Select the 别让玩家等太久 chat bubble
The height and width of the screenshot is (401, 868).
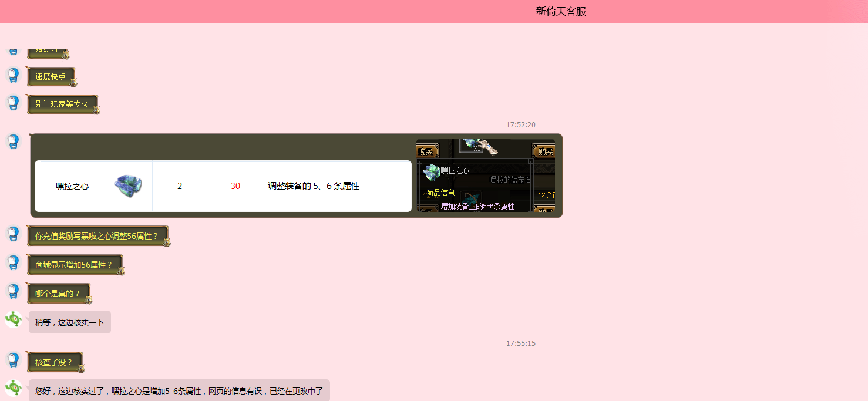pyautogui.click(x=62, y=104)
